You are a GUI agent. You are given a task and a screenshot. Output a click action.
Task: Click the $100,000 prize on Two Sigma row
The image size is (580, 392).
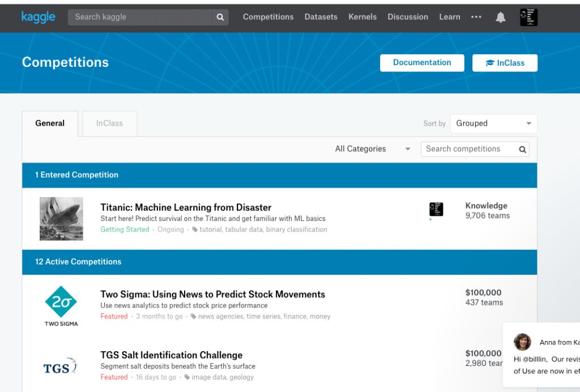pyautogui.click(x=483, y=292)
